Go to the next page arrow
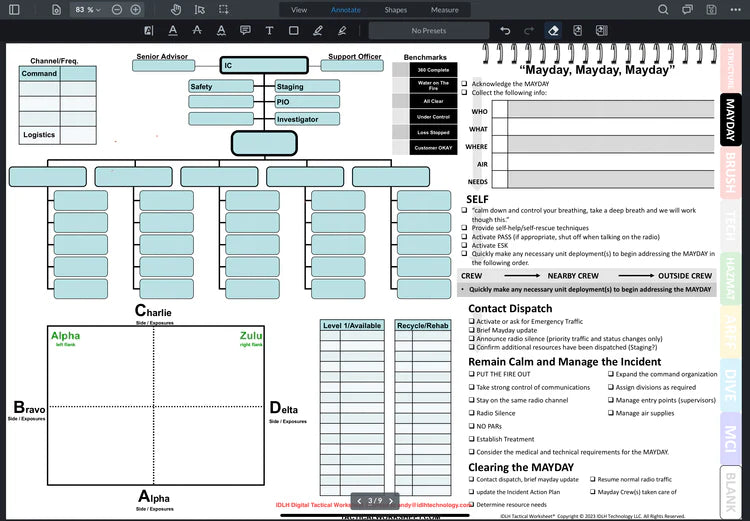This screenshot has width=750, height=521. [x=391, y=500]
